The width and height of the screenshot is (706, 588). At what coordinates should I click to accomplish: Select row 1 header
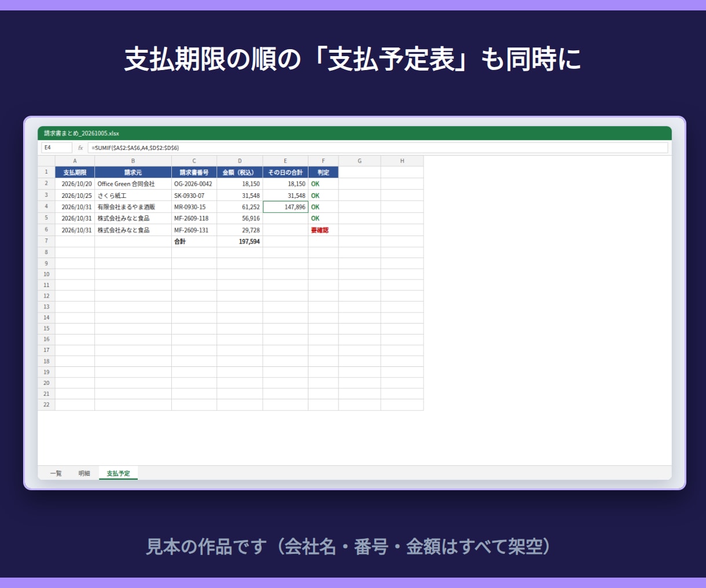pyautogui.click(x=46, y=172)
